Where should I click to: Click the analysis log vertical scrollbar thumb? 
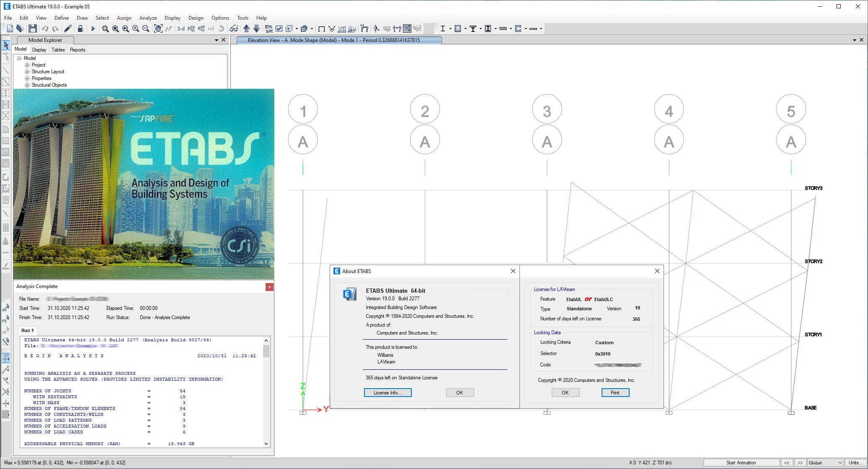point(266,351)
